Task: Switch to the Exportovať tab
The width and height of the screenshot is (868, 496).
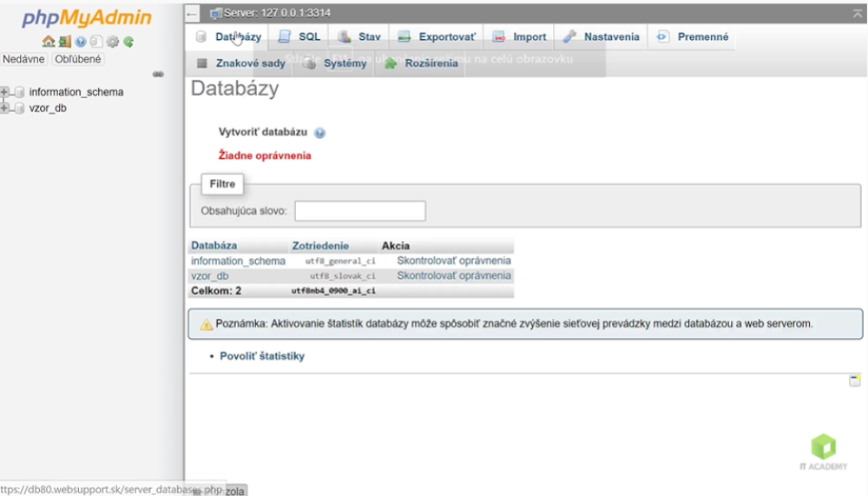Action: click(x=437, y=37)
